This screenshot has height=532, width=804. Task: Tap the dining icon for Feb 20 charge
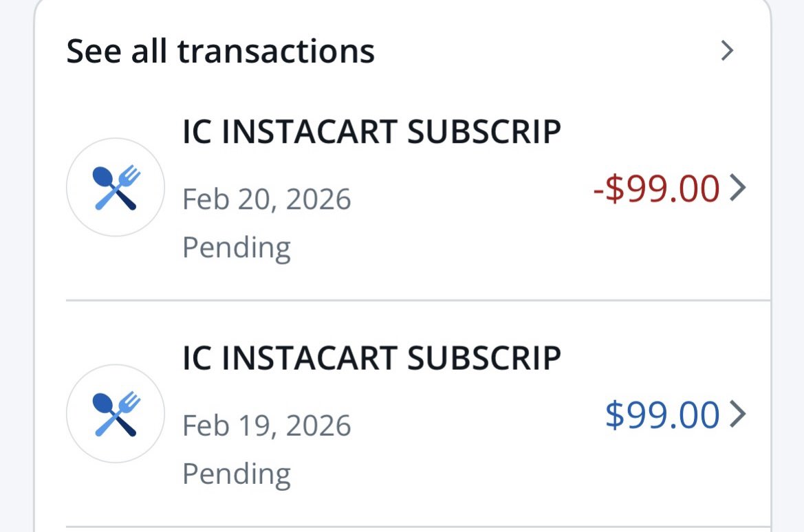(x=116, y=188)
